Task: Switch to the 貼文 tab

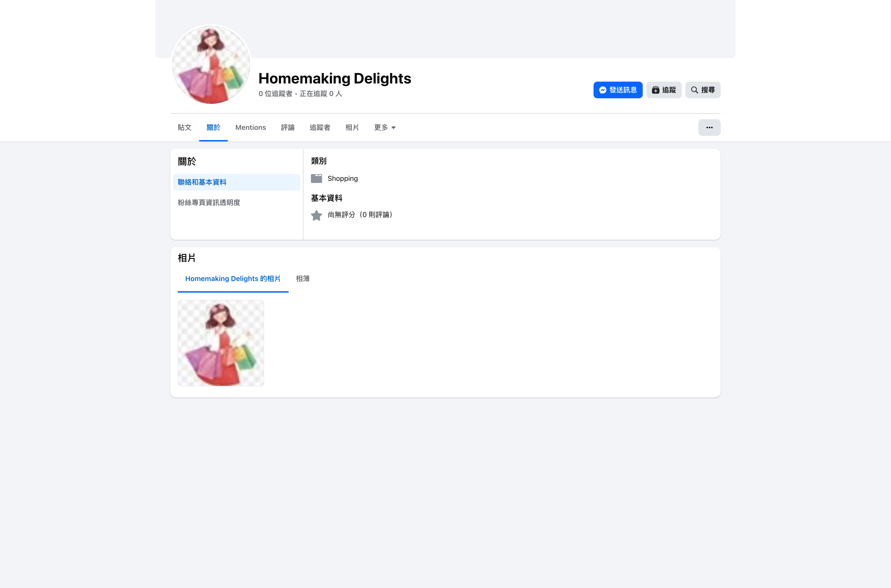Action: point(184,128)
